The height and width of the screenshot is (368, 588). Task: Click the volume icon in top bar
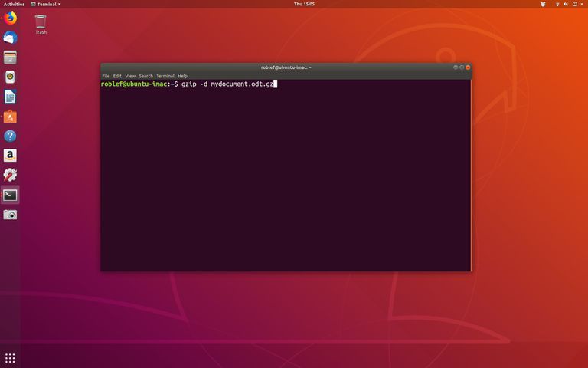point(566,4)
